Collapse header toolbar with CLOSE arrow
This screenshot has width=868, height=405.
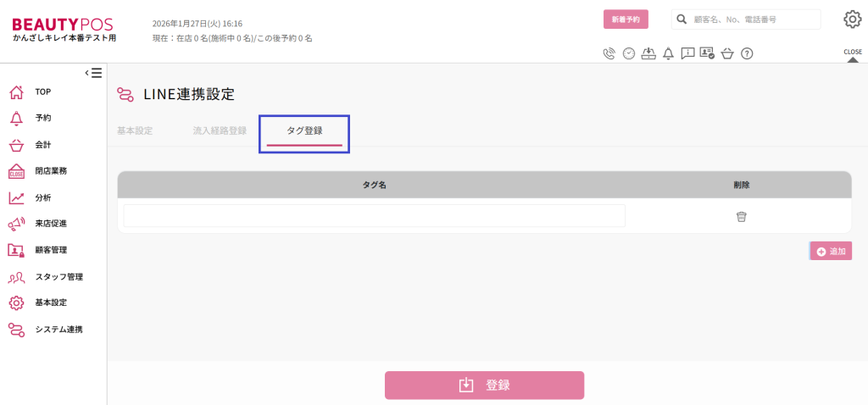(x=853, y=55)
